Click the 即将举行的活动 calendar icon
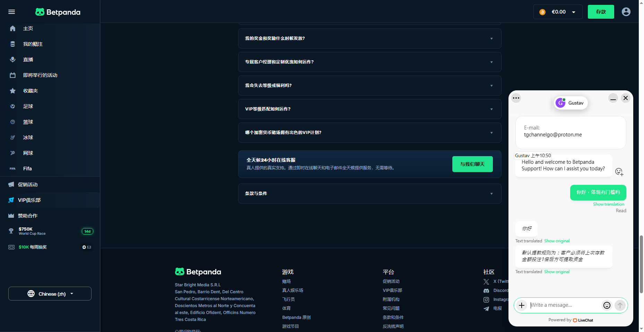The width and height of the screenshot is (644, 332). pos(13,75)
